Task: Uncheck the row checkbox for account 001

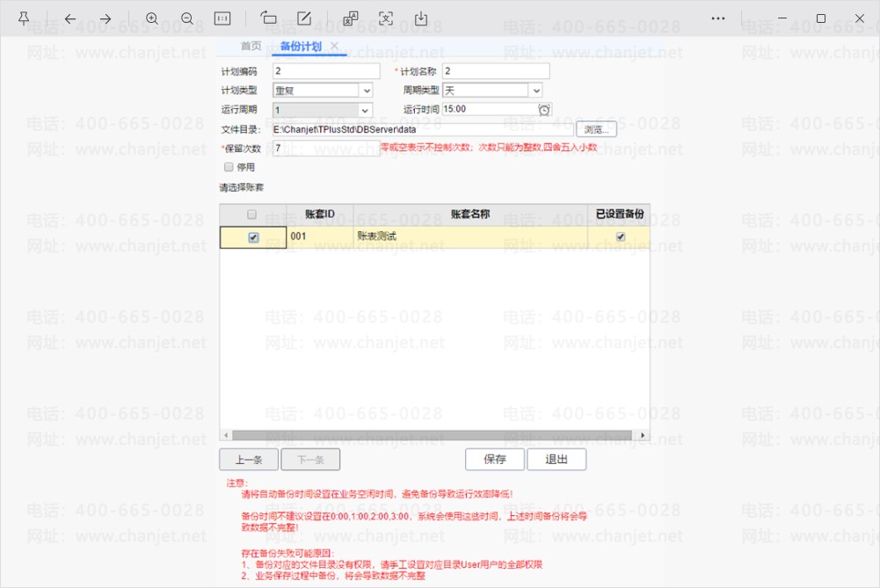Action: click(x=253, y=237)
